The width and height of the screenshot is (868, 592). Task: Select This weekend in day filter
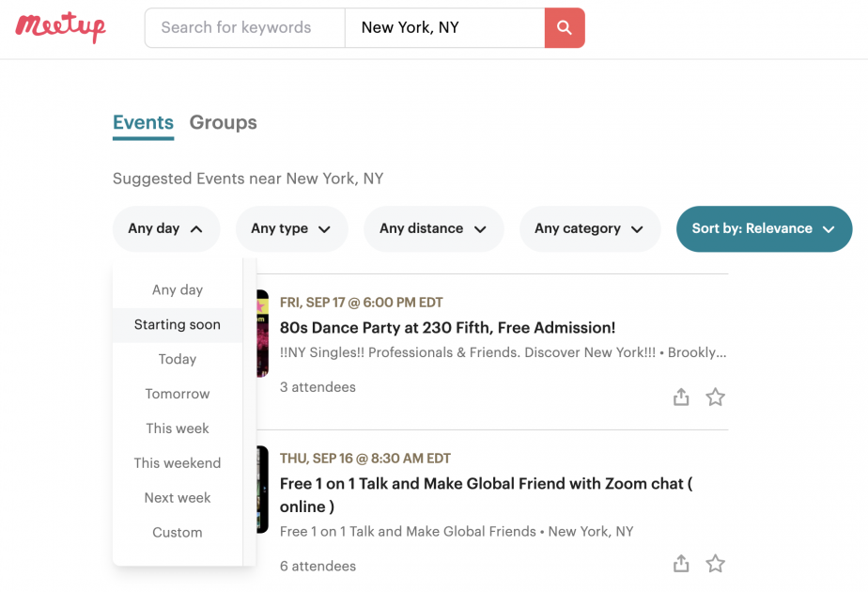178,463
